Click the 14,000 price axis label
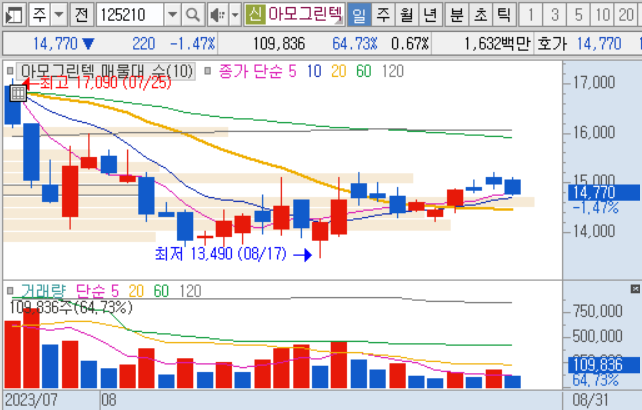 (594, 231)
